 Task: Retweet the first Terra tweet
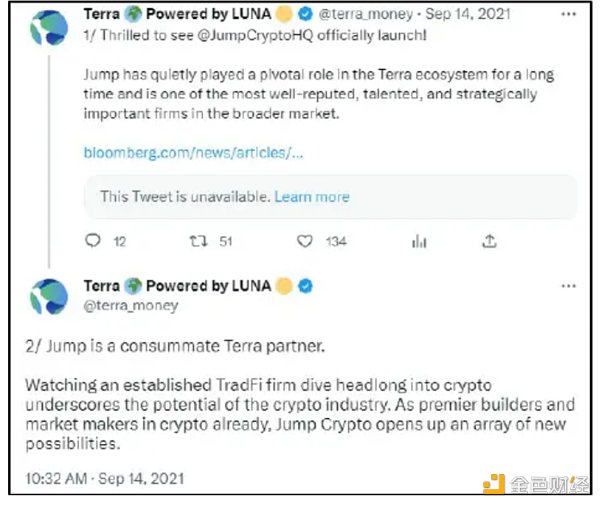pyautogui.click(x=198, y=241)
